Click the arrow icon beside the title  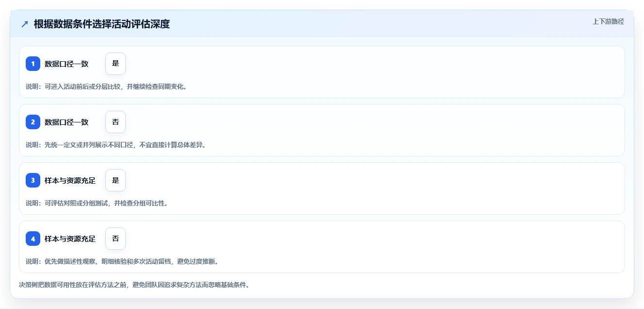point(25,24)
